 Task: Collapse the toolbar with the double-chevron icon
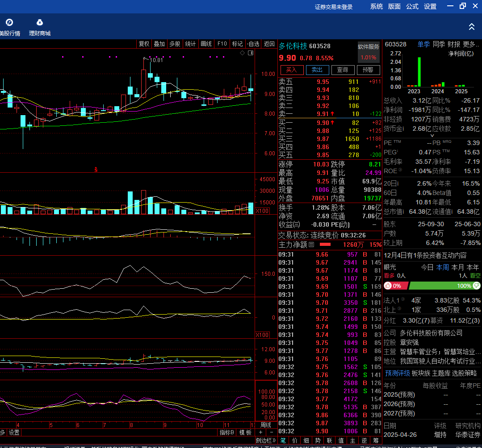tap(472, 27)
